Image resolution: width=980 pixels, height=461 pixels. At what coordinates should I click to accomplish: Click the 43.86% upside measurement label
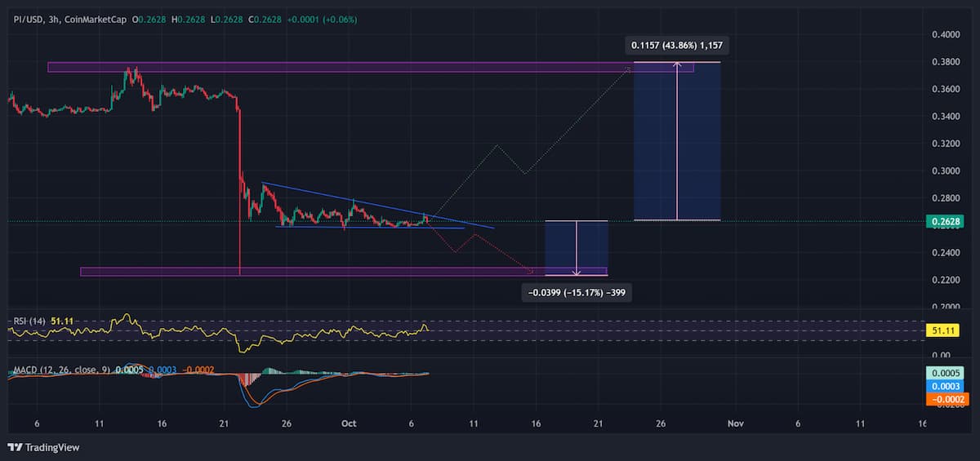click(x=676, y=44)
